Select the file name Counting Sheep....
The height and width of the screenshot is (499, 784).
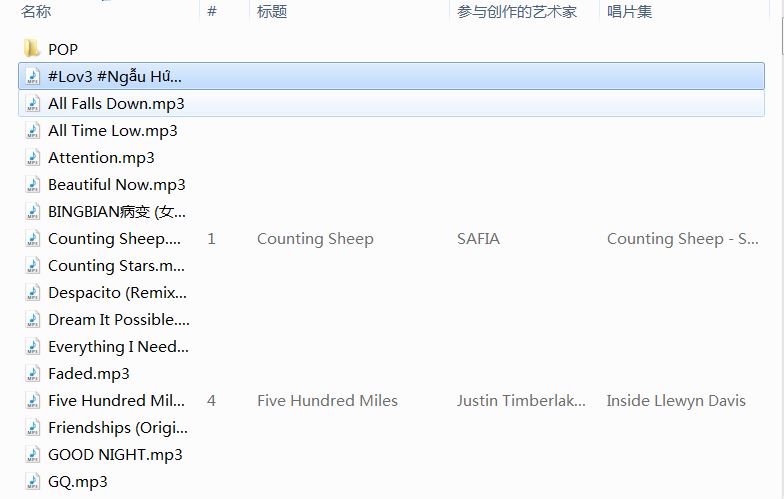point(114,238)
